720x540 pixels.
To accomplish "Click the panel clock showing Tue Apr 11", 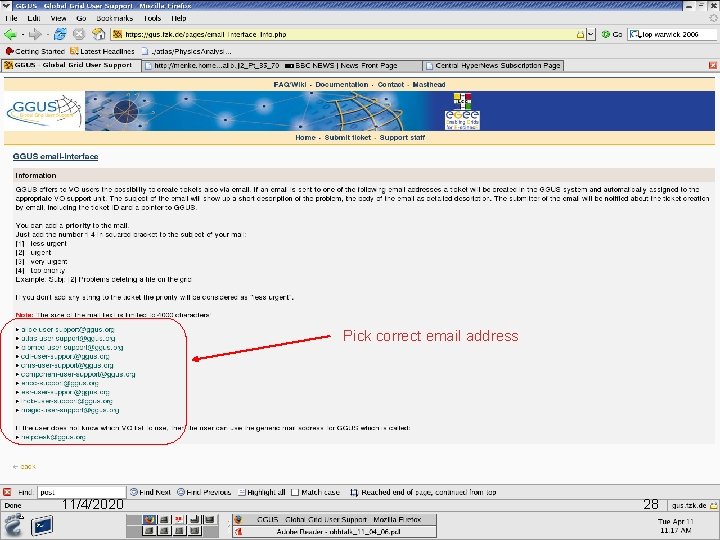I will coord(675,526).
